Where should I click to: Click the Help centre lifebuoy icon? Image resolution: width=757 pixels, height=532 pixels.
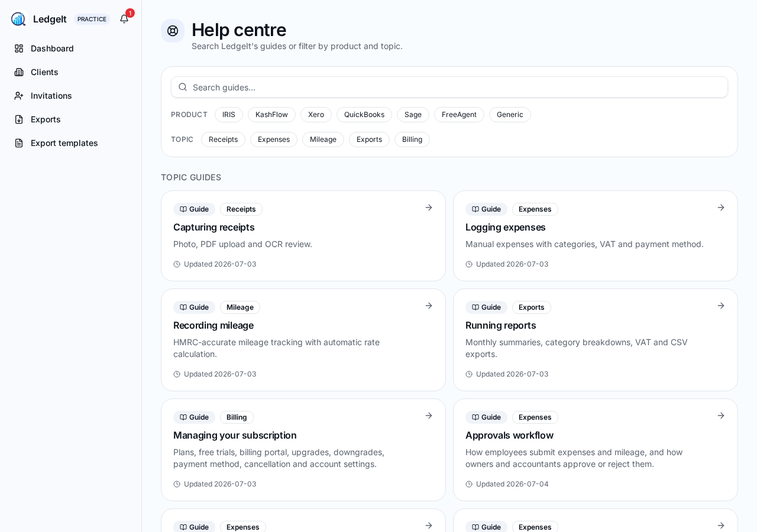(173, 31)
